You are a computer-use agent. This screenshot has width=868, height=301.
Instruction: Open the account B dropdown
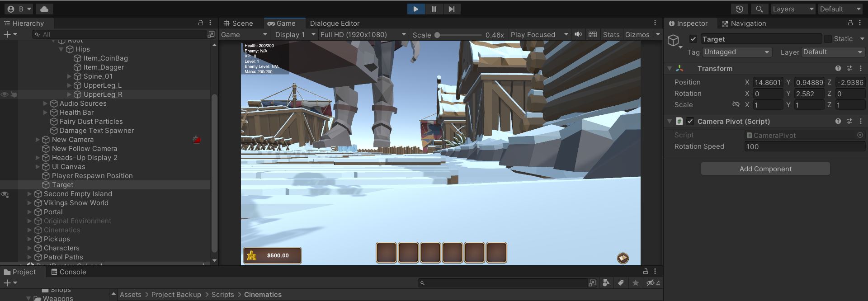pyautogui.click(x=19, y=9)
